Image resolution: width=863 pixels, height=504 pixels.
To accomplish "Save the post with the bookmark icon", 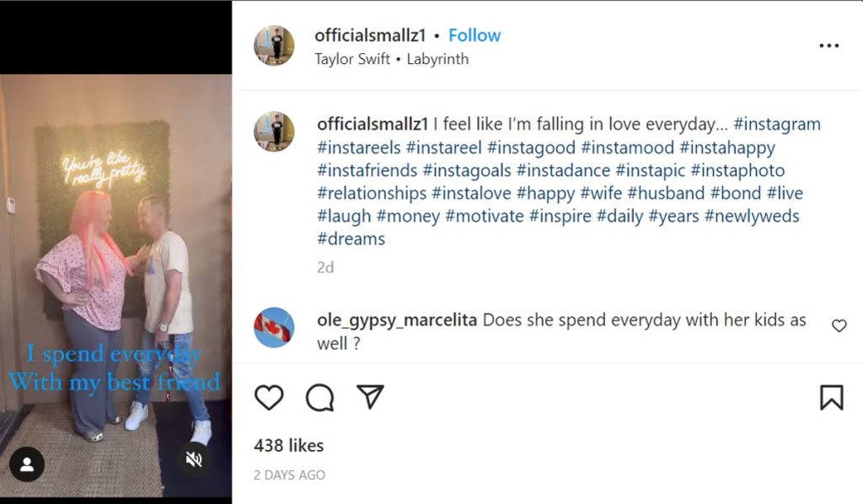I will pos(831,397).
